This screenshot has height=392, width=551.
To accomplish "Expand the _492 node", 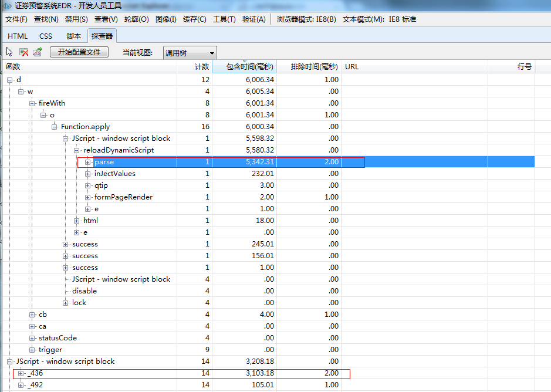I will pyautogui.click(x=21, y=386).
